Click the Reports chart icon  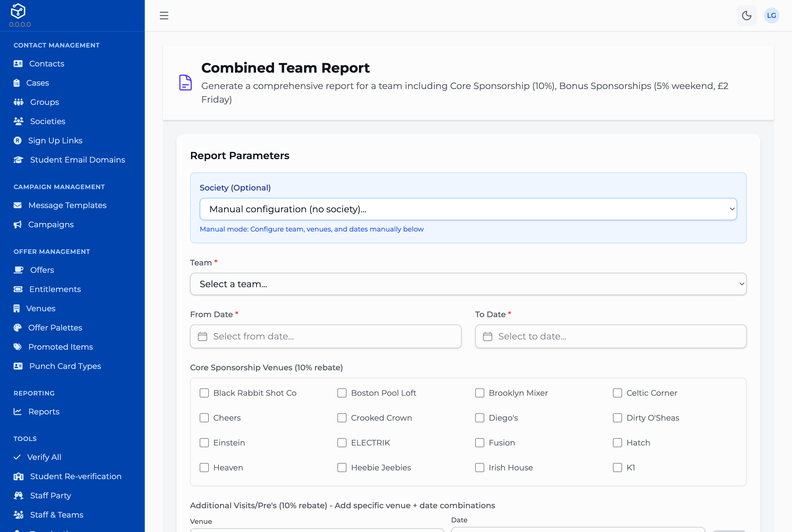pyautogui.click(x=18, y=412)
